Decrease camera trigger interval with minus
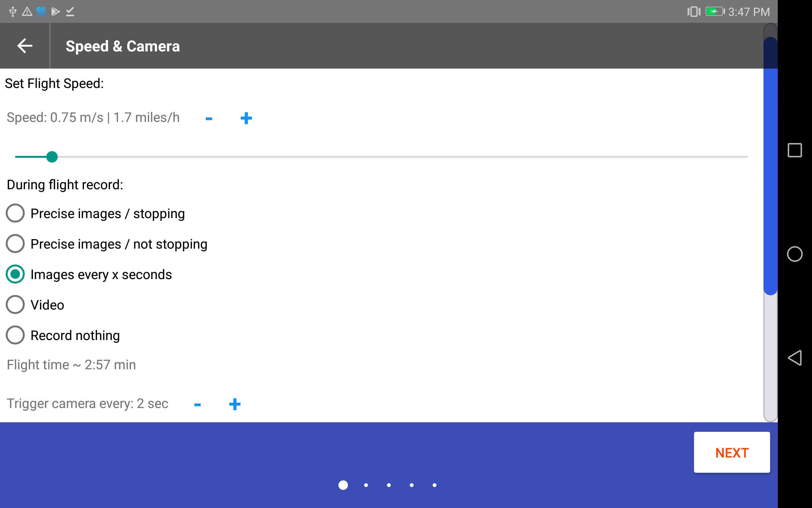The height and width of the screenshot is (508, 812). coord(197,404)
